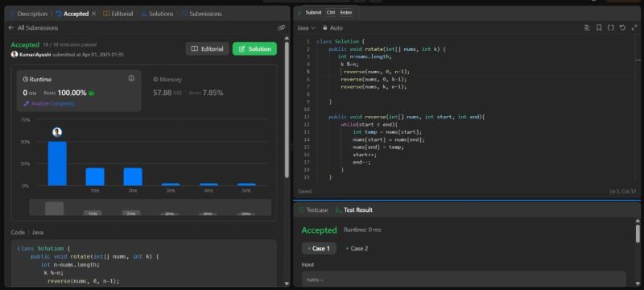Click editor line 'reverse(nums, k, n-1);'

(374, 87)
